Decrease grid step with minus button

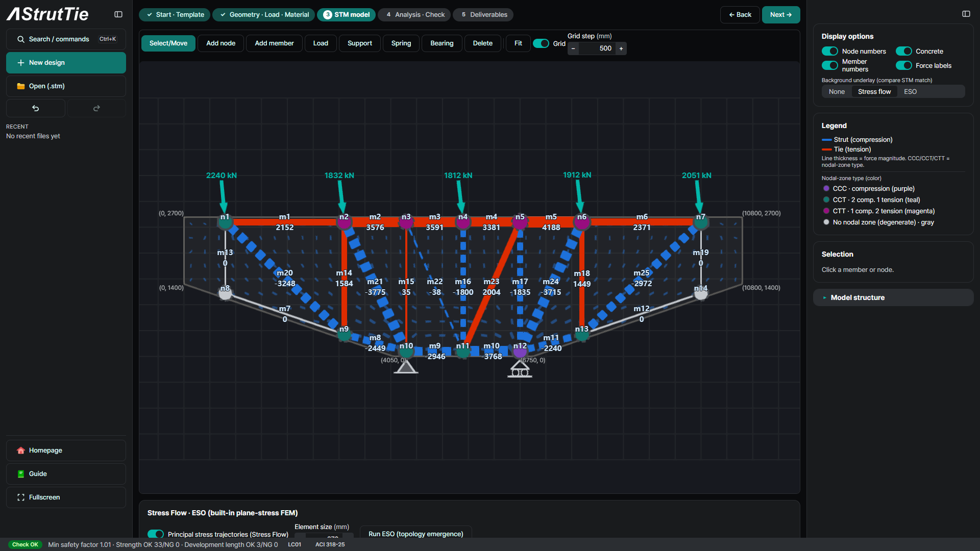(573, 48)
